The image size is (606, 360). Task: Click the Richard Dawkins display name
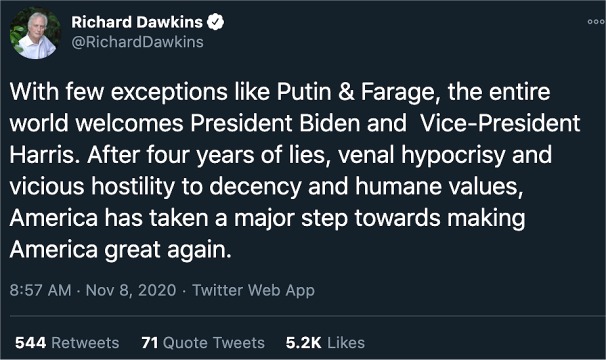137,22
